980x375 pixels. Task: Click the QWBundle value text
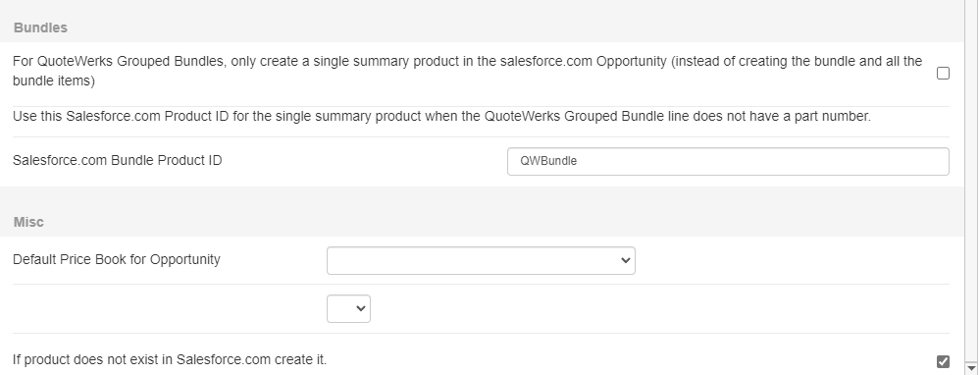548,161
